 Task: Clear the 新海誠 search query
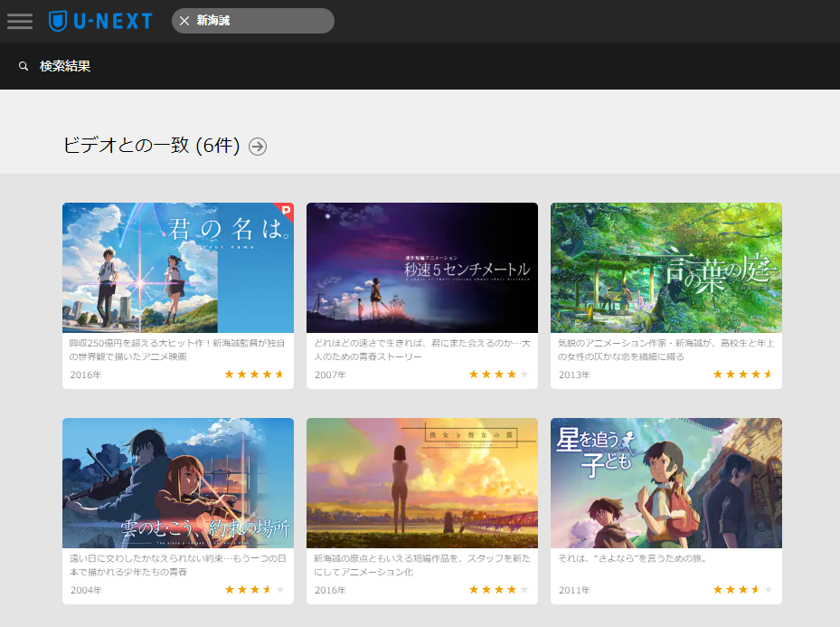click(184, 21)
